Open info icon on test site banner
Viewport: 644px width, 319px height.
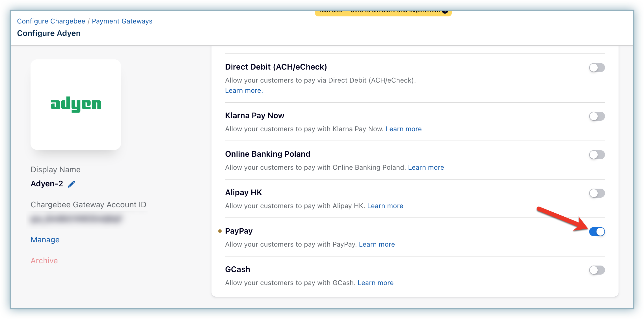pyautogui.click(x=445, y=12)
